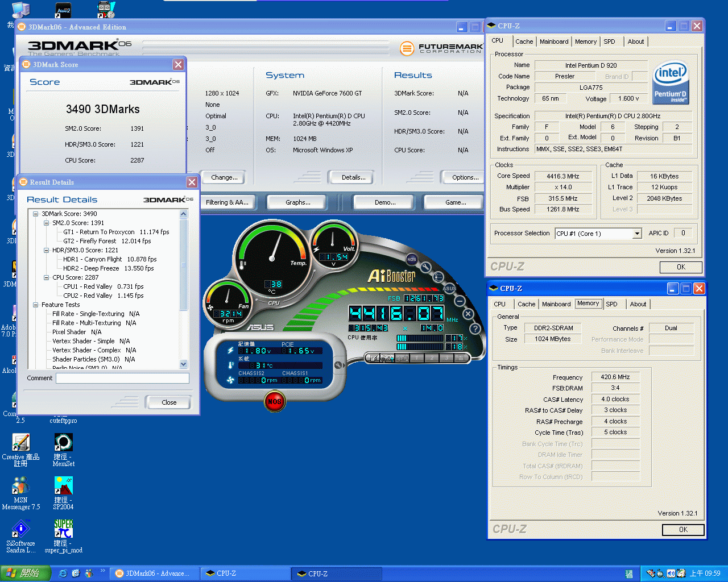Viewport: 728px width, 582px height.
Task: Switch to CPU tab in CPU-Z memory window
Action: pos(499,304)
